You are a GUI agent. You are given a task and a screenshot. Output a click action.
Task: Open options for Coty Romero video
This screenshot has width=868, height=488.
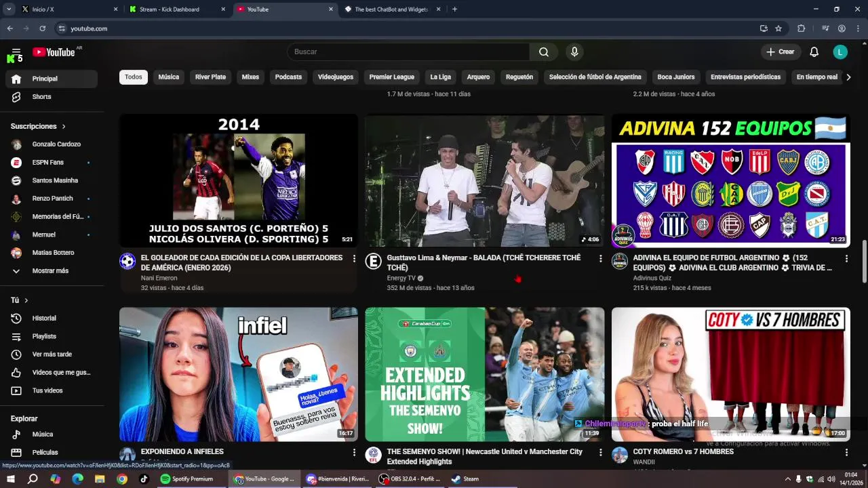click(846, 453)
